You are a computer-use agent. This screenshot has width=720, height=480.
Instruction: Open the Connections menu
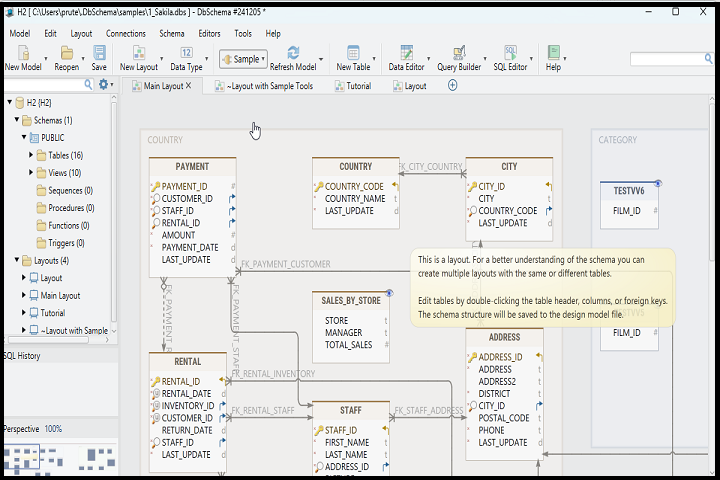pyautogui.click(x=125, y=33)
